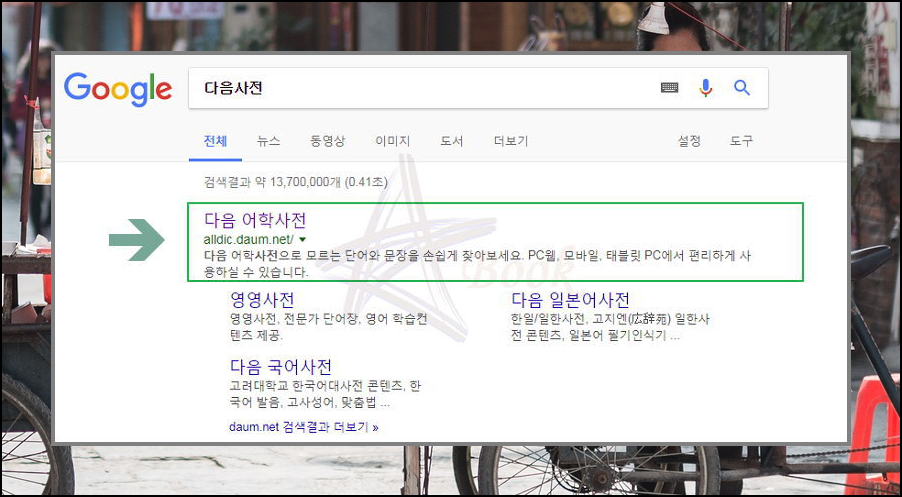
Task: Click the 고려대학교 한국어대사전 description text
Action: pyautogui.click(x=326, y=394)
